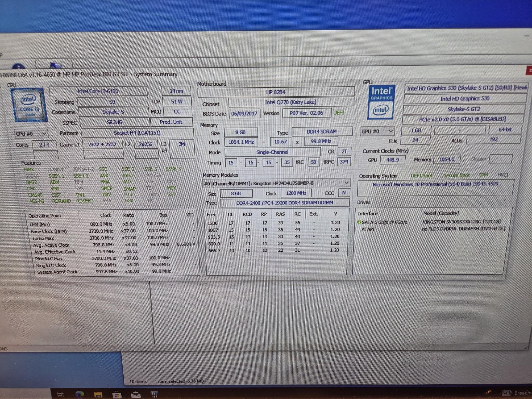The height and width of the screenshot is (399, 532).
Task: Click the ECC value N box
Action: (344, 193)
